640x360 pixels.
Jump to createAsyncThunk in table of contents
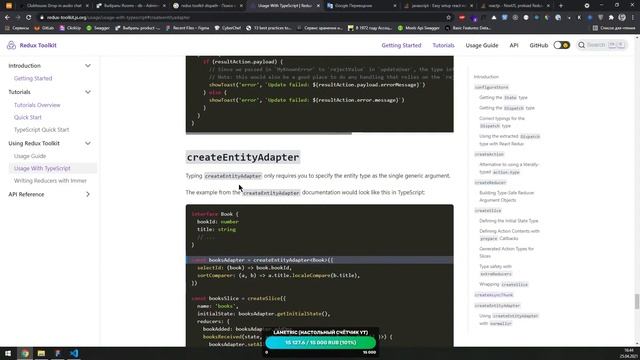(x=494, y=295)
